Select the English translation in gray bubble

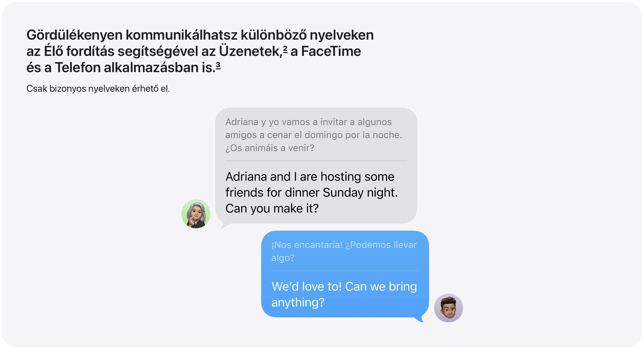tap(312, 192)
